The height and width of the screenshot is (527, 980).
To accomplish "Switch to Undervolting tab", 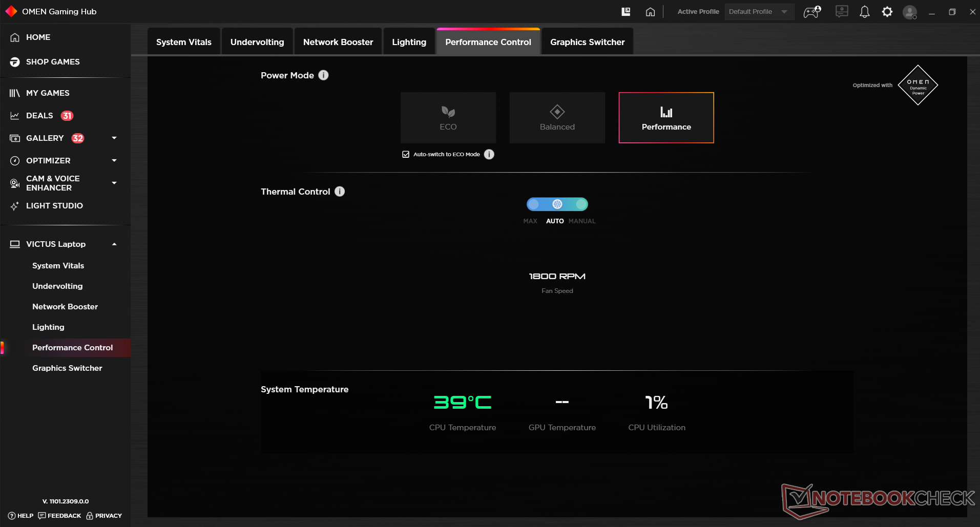I will pyautogui.click(x=257, y=42).
